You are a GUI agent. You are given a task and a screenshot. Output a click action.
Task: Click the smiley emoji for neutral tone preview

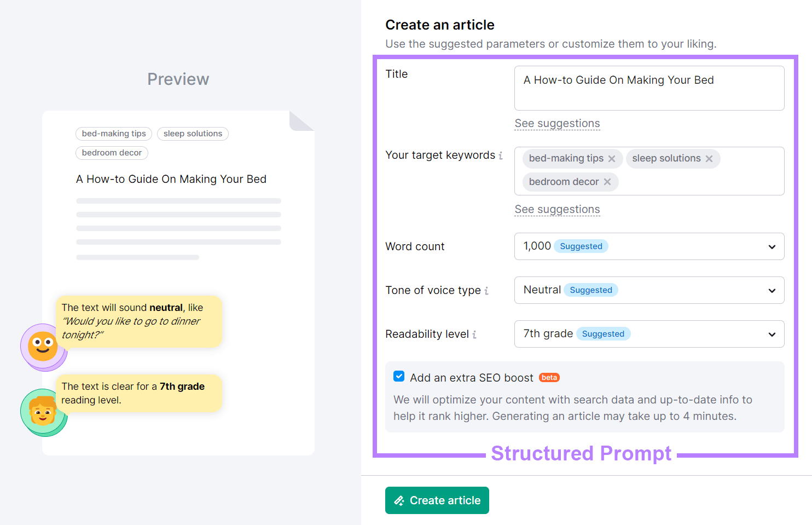point(44,347)
